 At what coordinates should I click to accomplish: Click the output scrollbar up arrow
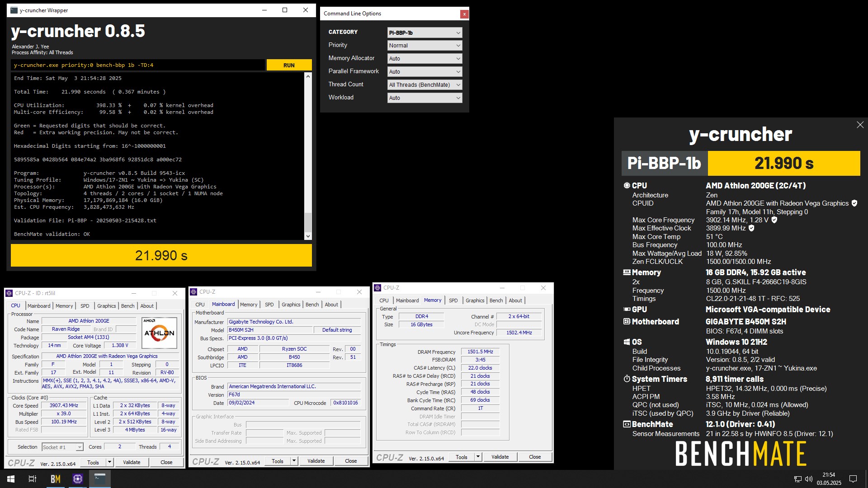click(308, 76)
